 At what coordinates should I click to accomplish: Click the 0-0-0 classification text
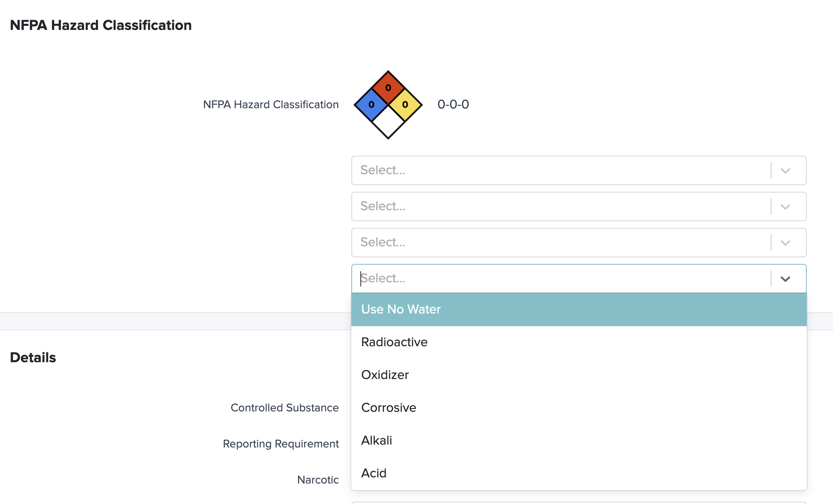[453, 104]
